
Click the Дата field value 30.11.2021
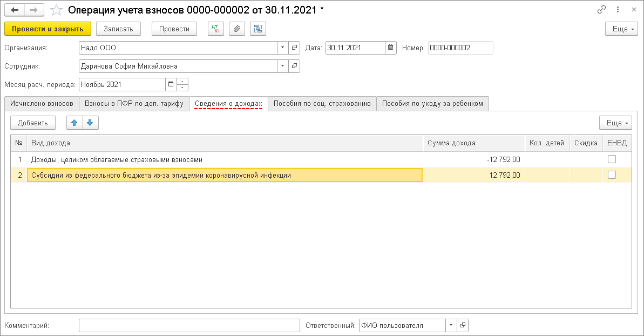click(355, 48)
